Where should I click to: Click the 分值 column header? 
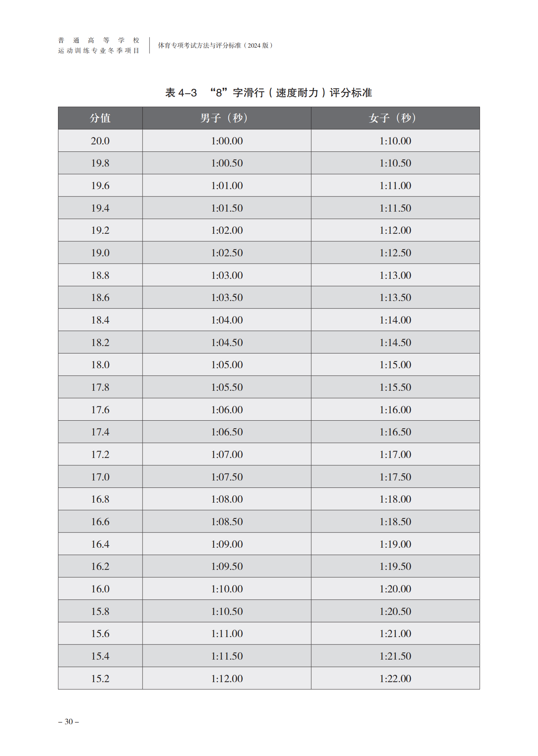tap(100, 118)
